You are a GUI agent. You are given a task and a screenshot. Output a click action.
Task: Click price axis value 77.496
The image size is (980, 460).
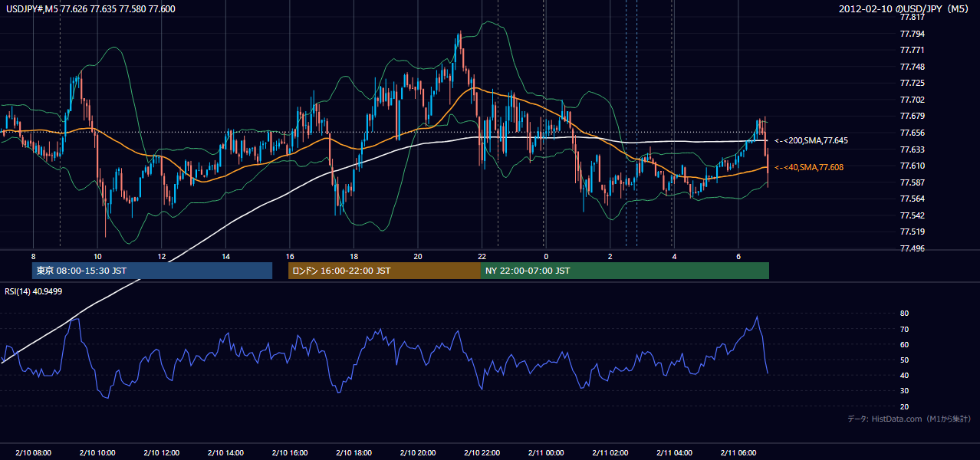click(912, 248)
